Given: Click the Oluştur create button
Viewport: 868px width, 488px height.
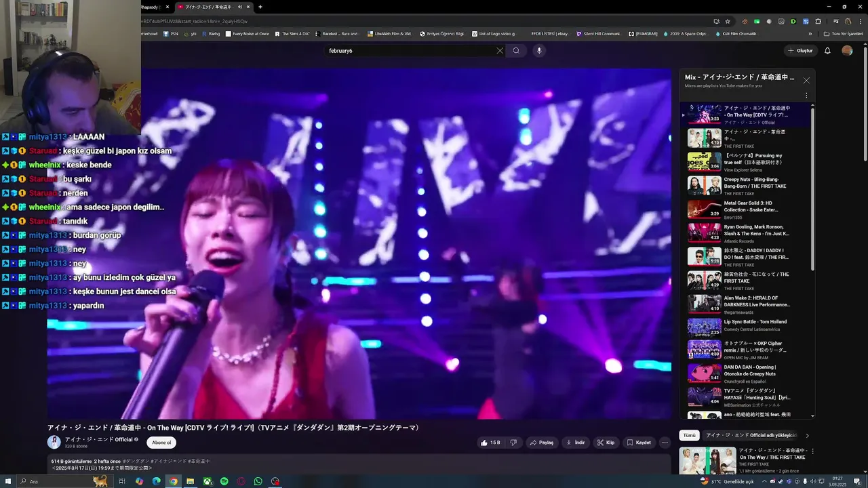Looking at the screenshot, I should [x=801, y=51].
